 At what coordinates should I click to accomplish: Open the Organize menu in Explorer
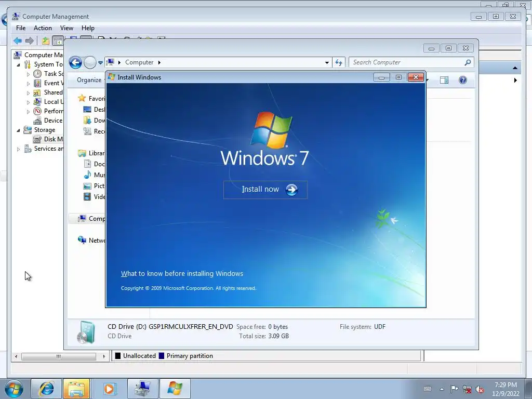pos(89,80)
